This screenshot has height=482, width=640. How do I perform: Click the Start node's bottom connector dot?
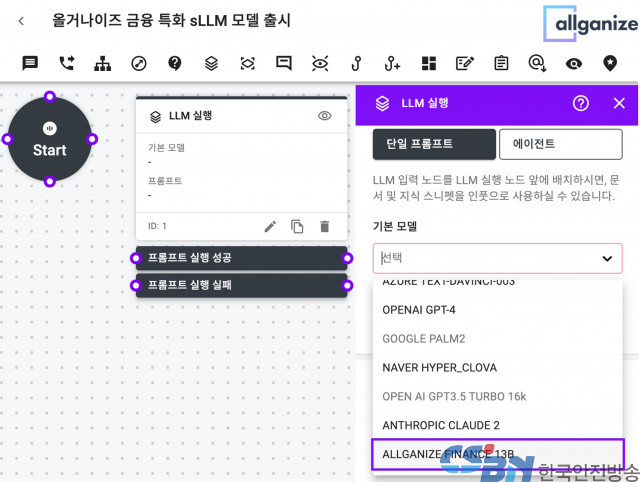(50, 182)
